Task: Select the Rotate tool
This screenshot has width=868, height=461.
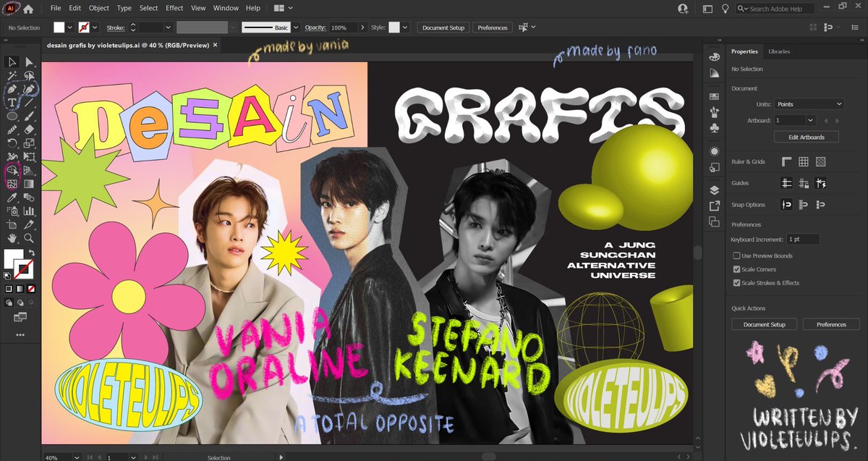Action: 12,143
